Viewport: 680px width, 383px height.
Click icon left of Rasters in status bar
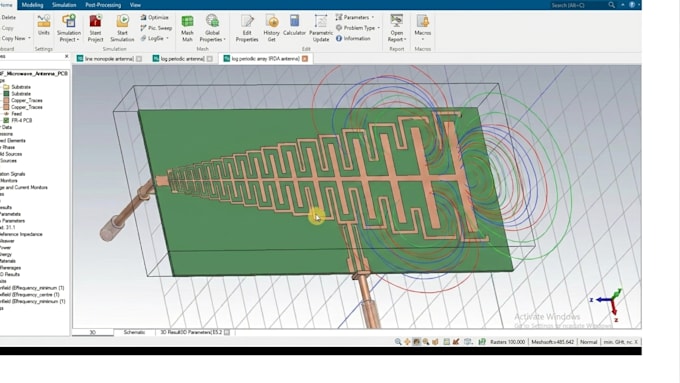(x=482, y=342)
